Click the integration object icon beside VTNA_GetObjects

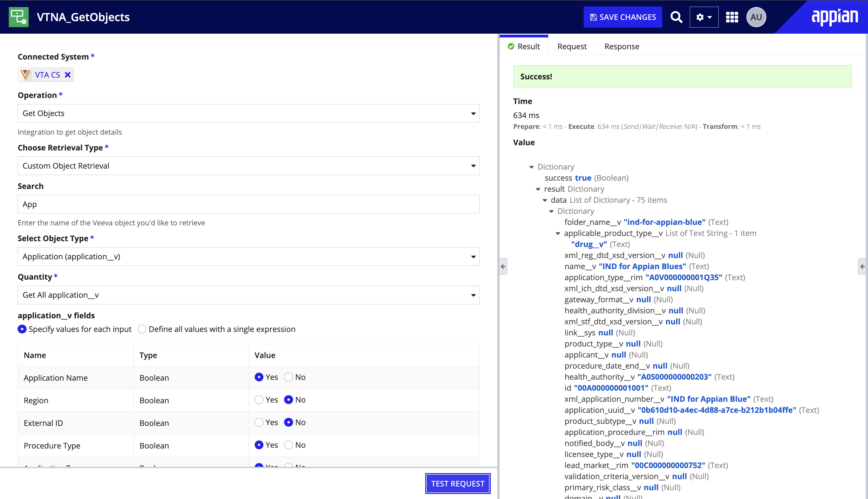tap(19, 17)
